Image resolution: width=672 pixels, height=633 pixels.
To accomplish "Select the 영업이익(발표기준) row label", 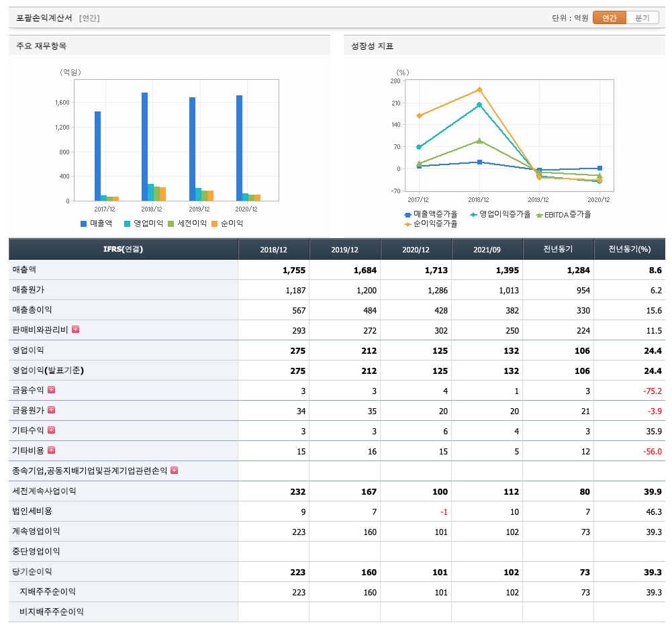I will click(x=48, y=371).
